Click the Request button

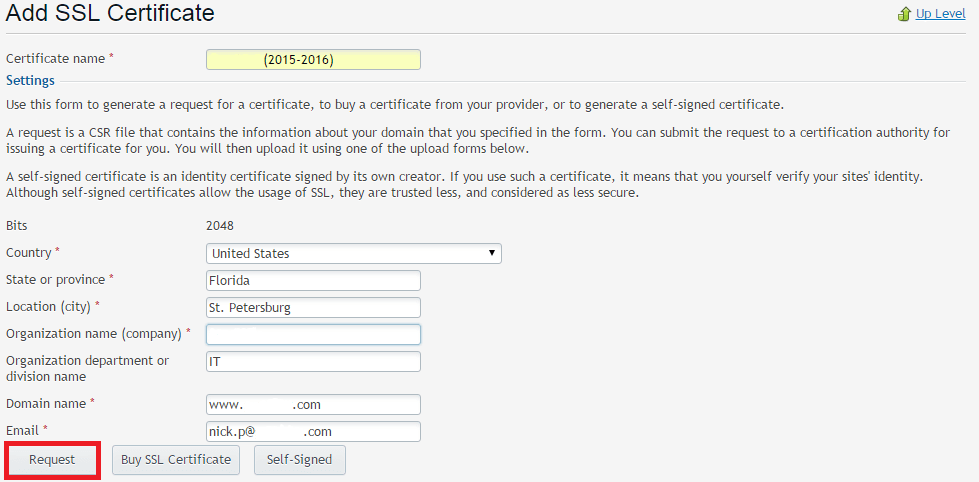coord(52,460)
